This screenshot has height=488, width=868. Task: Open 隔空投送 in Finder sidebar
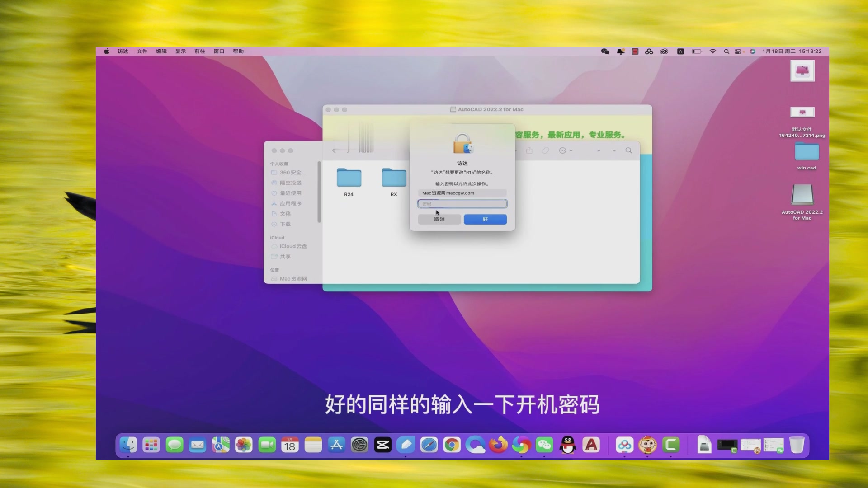coord(286,183)
